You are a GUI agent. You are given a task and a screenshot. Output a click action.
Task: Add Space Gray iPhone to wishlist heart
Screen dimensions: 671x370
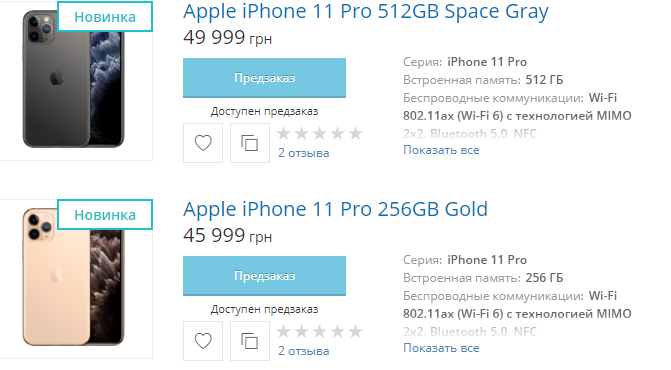pyautogui.click(x=203, y=143)
